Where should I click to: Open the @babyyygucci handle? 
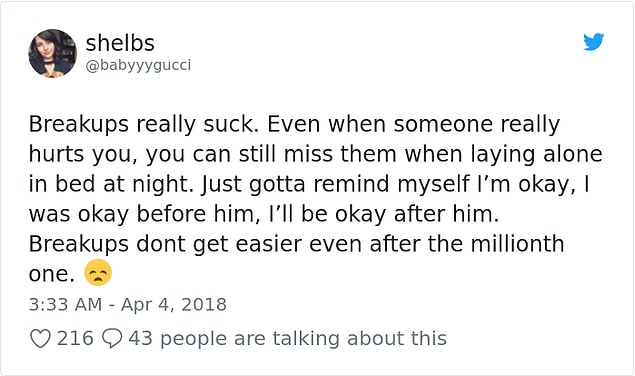pyautogui.click(x=138, y=65)
